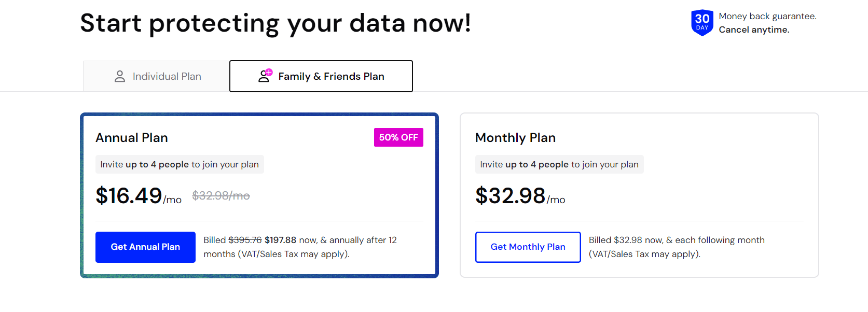Click the 30 DAY money-back shield badge

coord(702,22)
